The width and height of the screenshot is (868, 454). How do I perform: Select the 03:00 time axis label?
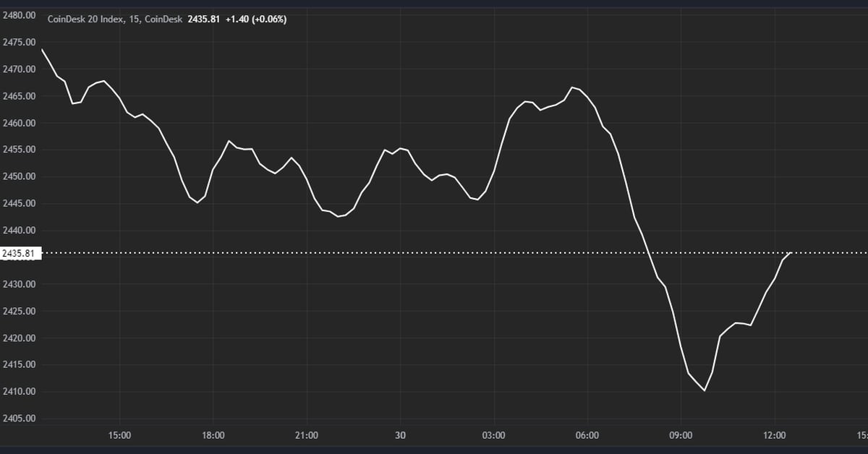tap(494, 435)
